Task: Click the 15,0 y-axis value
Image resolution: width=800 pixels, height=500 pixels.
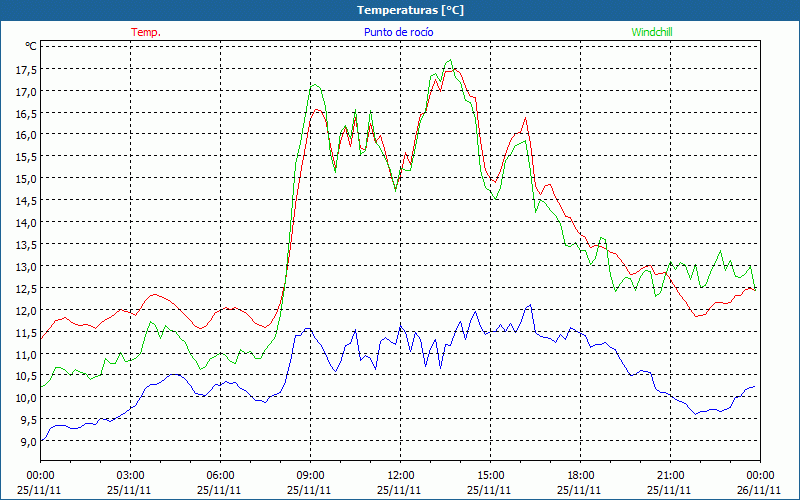Action: pos(26,180)
